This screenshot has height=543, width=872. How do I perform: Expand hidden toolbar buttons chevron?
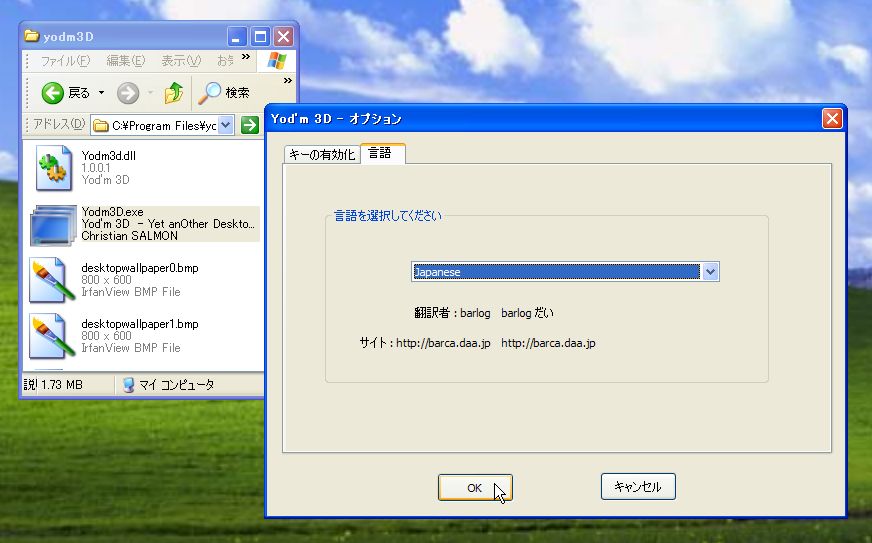click(x=288, y=81)
